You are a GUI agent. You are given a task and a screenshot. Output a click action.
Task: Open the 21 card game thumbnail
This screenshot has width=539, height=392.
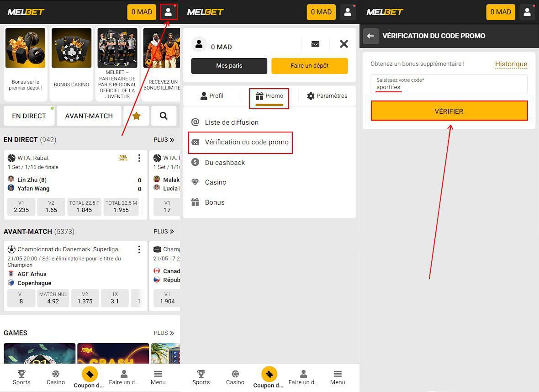[x=40, y=354]
